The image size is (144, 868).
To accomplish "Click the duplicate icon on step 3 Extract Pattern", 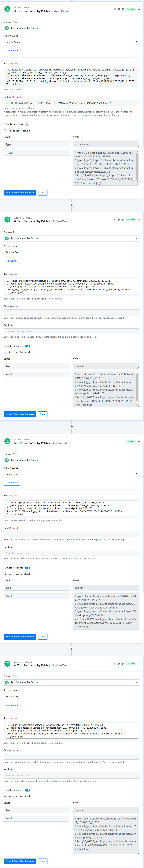I will (x=119, y=9).
